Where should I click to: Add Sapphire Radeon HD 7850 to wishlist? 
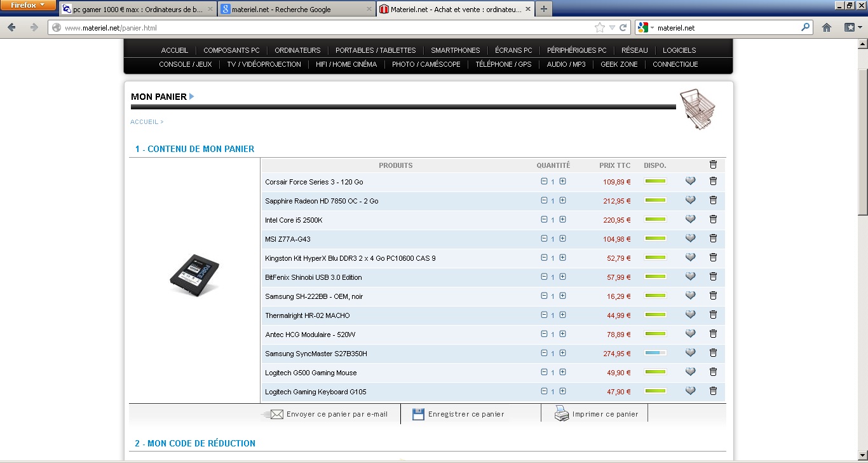(x=690, y=200)
